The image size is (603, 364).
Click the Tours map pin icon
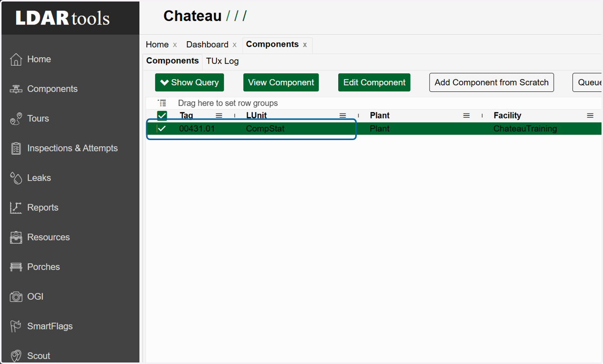click(x=16, y=118)
